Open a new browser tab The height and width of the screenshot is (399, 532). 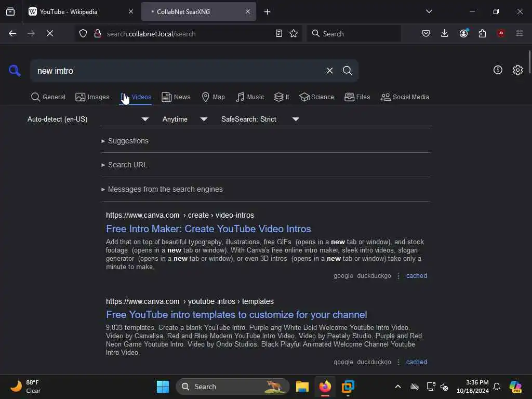(x=268, y=12)
